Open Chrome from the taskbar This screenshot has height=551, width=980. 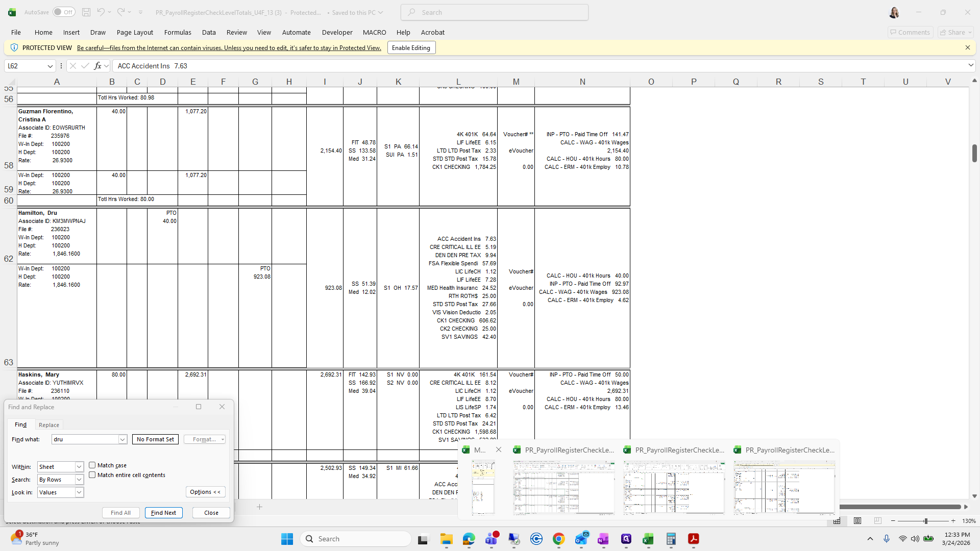[x=558, y=539]
